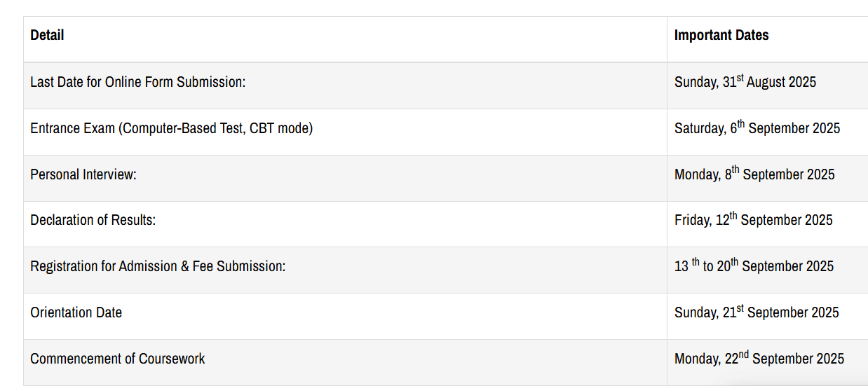Click the "Orientation Date" row label
Image resolution: width=868 pixels, height=386 pixels.
point(76,312)
